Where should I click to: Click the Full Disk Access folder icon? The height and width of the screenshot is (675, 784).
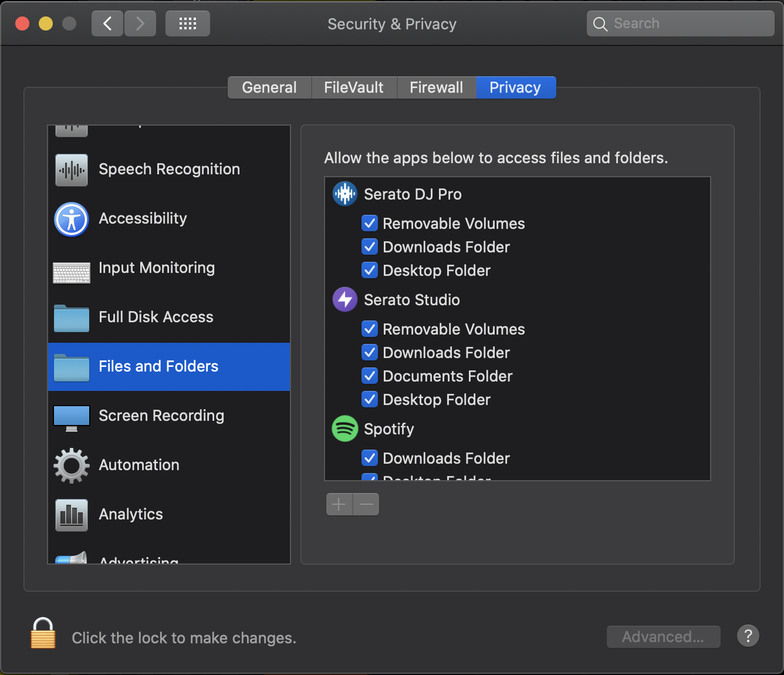pyautogui.click(x=72, y=318)
